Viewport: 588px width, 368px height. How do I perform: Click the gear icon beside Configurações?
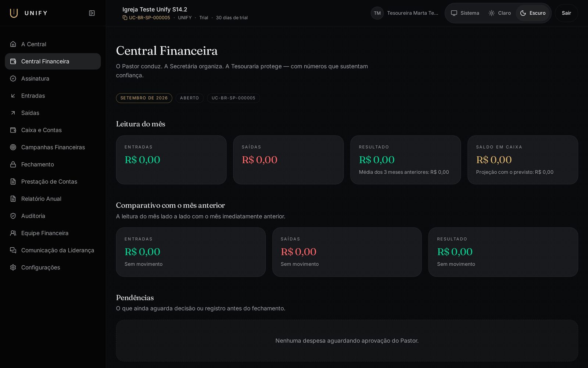click(x=13, y=268)
